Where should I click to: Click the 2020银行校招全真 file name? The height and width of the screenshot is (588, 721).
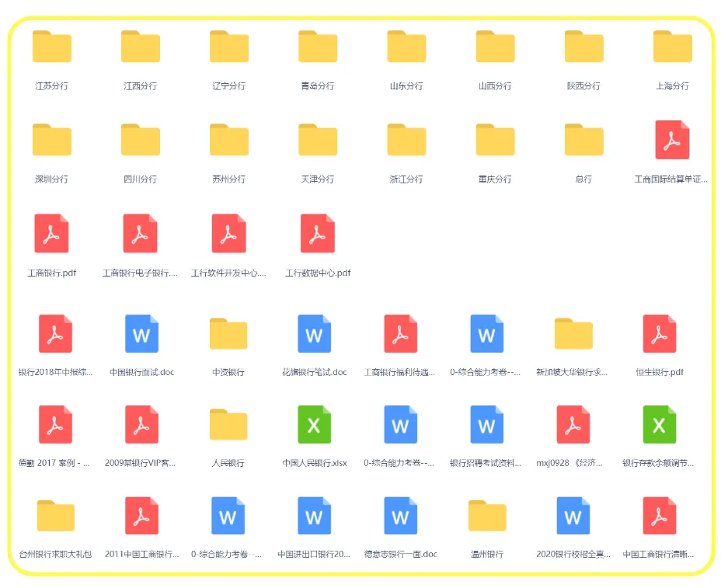[573, 555]
